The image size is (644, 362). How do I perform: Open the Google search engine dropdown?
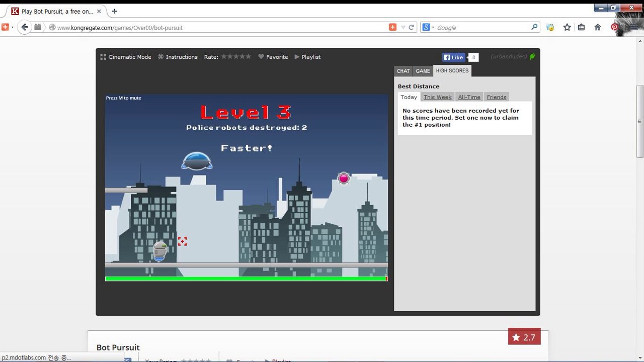tap(428, 27)
